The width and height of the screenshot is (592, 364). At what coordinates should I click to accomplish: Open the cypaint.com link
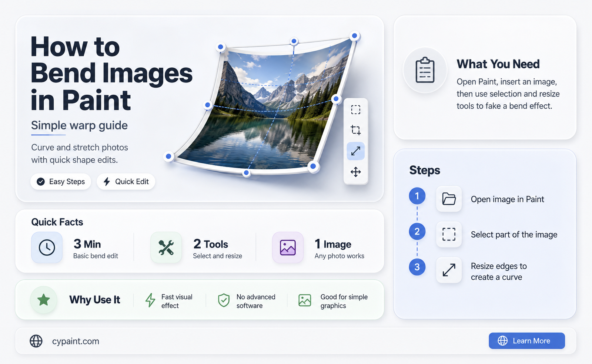tap(76, 341)
